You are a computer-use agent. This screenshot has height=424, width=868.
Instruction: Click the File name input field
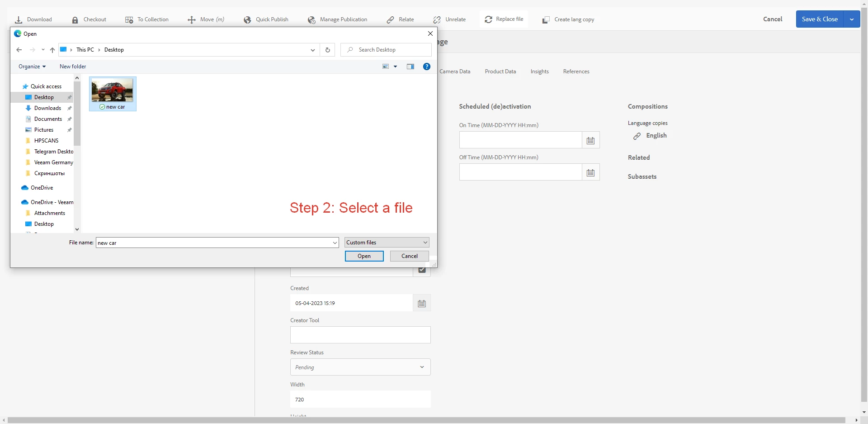pyautogui.click(x=215, y=243)
